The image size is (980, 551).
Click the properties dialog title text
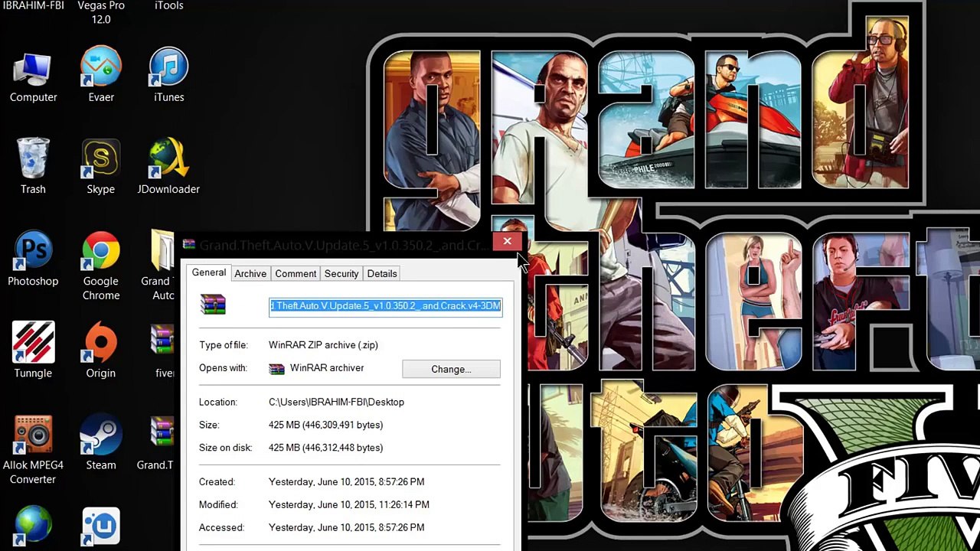[x=345, y=246]
